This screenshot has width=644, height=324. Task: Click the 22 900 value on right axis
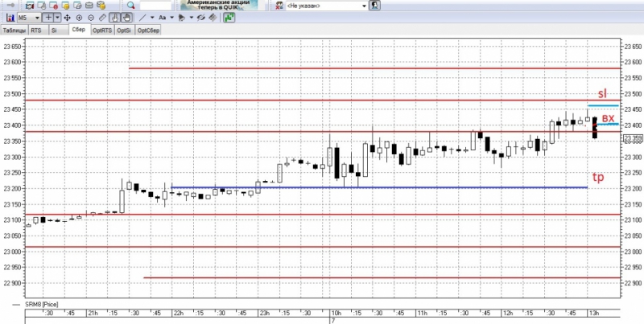(633, 283)
